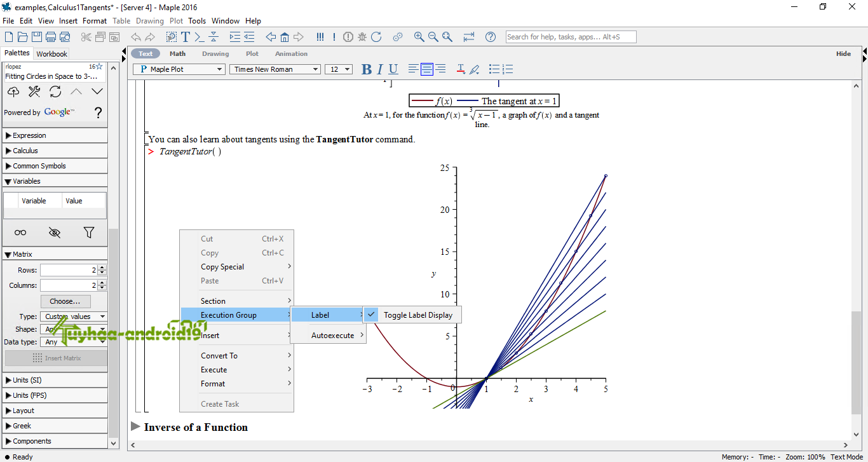The width and height of the screenshot is (868, 462).
Task: Open the matrix Type dropdown
Action: (74, 316)
